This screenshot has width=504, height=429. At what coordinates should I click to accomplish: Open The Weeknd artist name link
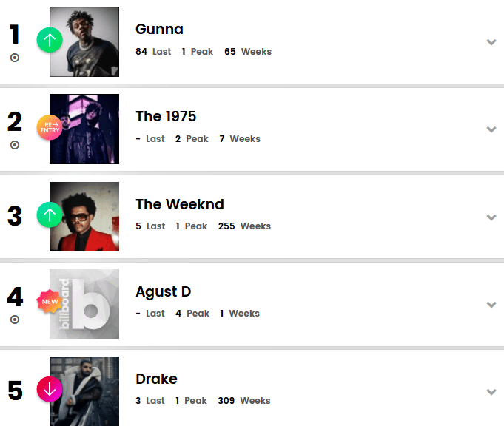[179, 204]
